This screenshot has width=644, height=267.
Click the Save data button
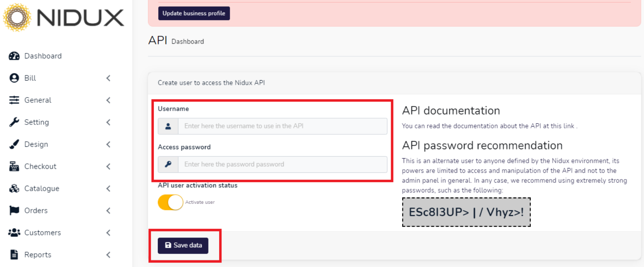coord(183,245)
